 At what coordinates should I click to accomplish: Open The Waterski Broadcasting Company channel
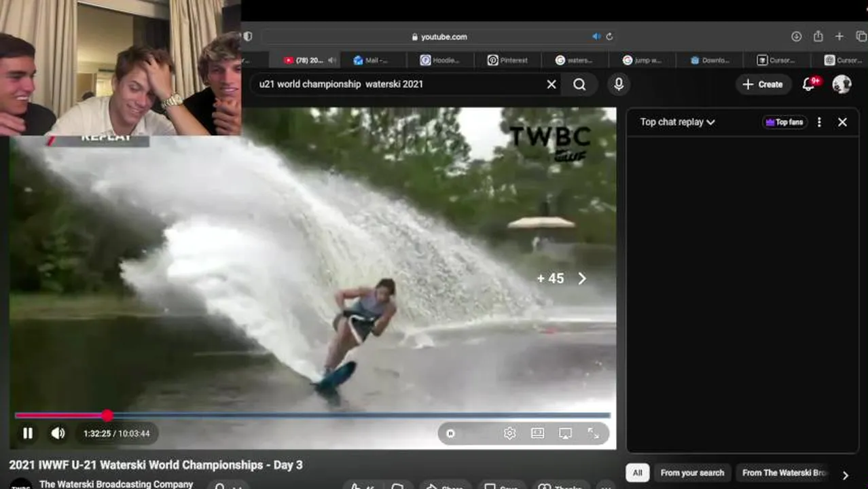(116, 484)
